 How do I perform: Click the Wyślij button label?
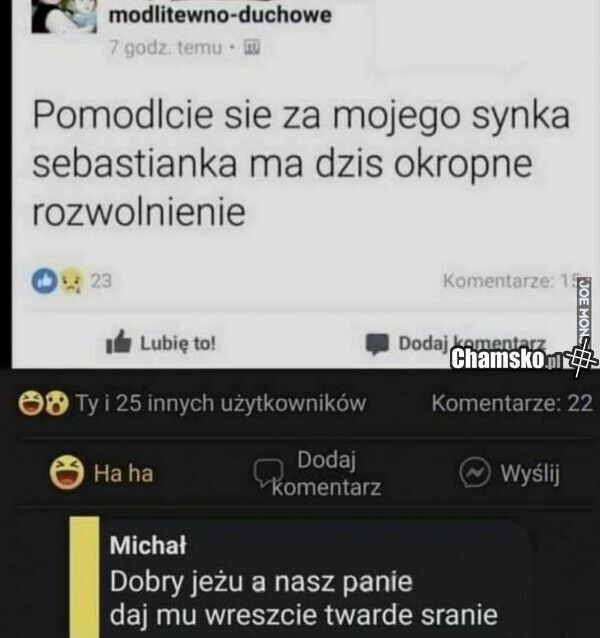[x=530, y=473]
